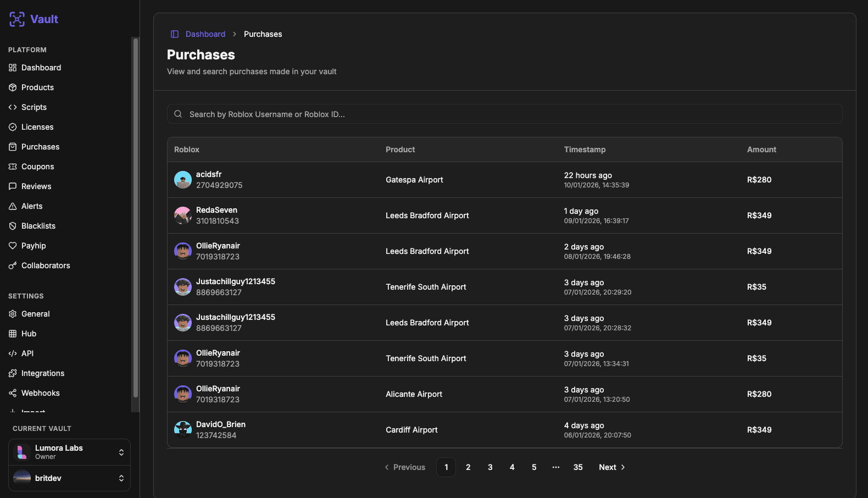This screenshot has height=498, width=868.
Task: Go to page 4 of purchases
Action: [512, 467]
